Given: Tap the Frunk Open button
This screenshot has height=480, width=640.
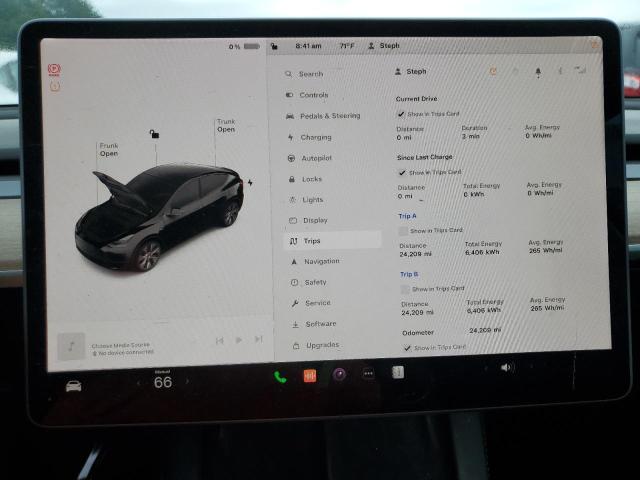Looking at the screenshot, I should (109, 149).
